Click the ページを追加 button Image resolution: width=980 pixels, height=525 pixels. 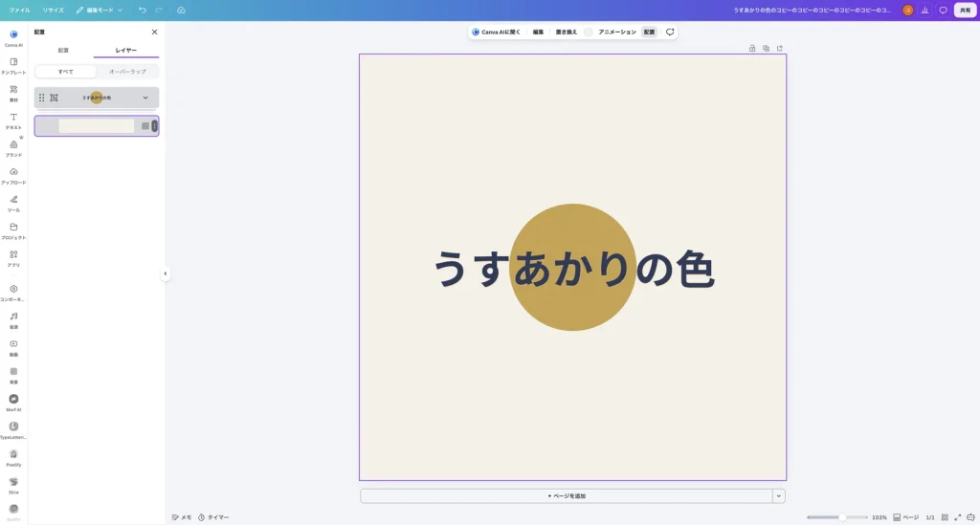tap(567, 495)
